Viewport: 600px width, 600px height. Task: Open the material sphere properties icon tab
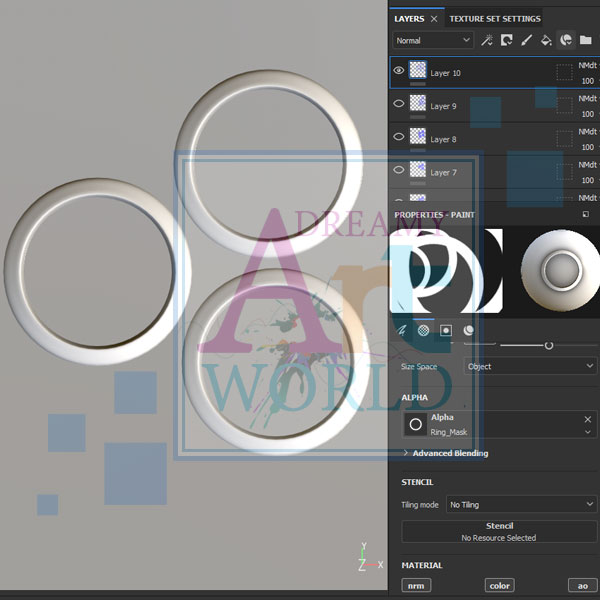point(469,329)
